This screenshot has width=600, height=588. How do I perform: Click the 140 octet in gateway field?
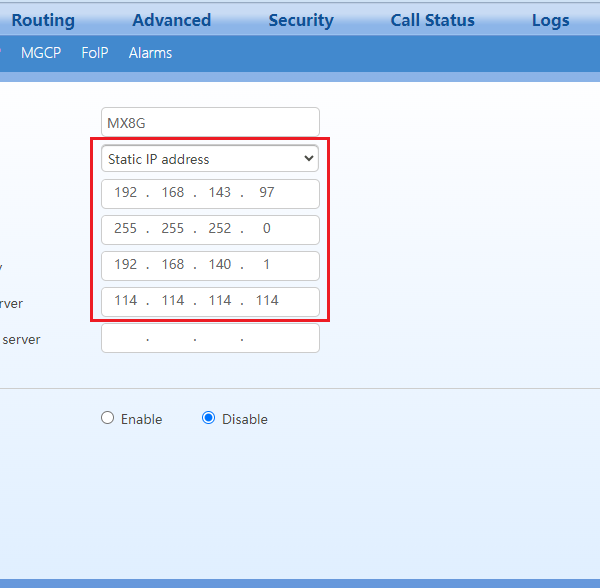220,265
